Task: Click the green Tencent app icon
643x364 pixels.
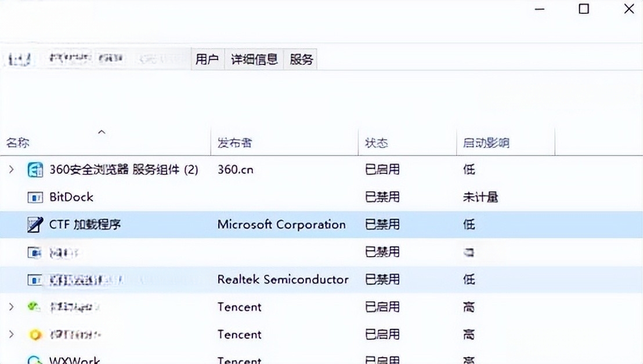Action: [x=34, y=306]
